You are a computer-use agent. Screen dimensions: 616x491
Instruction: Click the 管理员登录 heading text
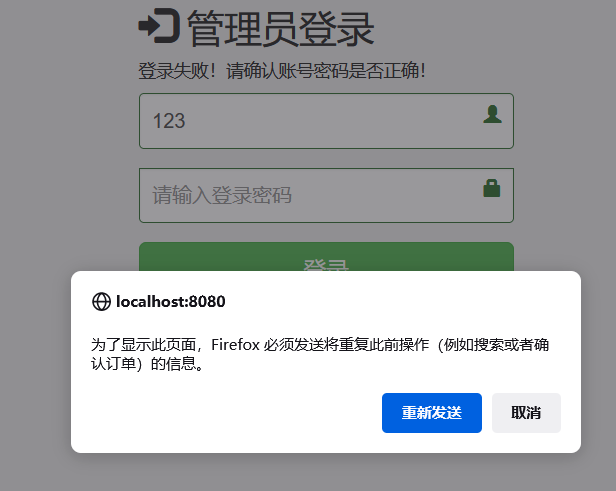[280, 29]
